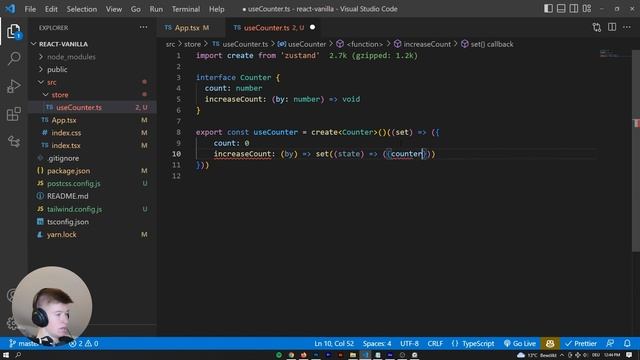Open index.tsx in explorer
The image size is (640, 360).
92,145
